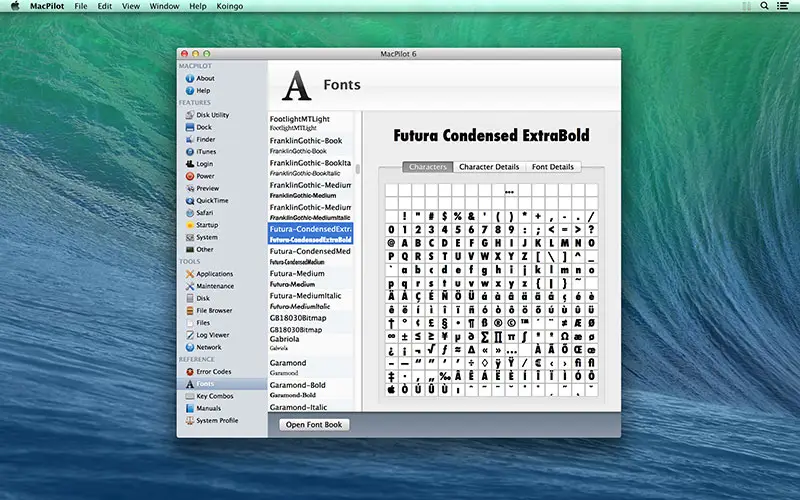Click the @ character cell
This screenshot has width=800, height=500.
(x=391, y=243)
